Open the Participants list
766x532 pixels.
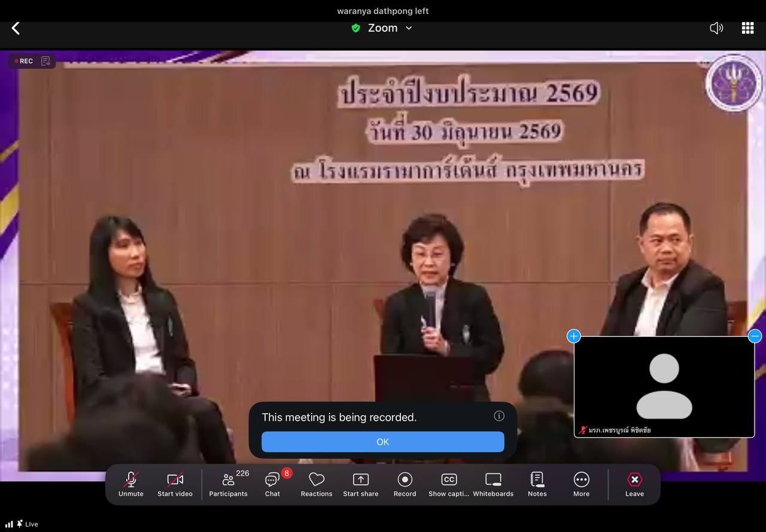[x=228, y=485]
